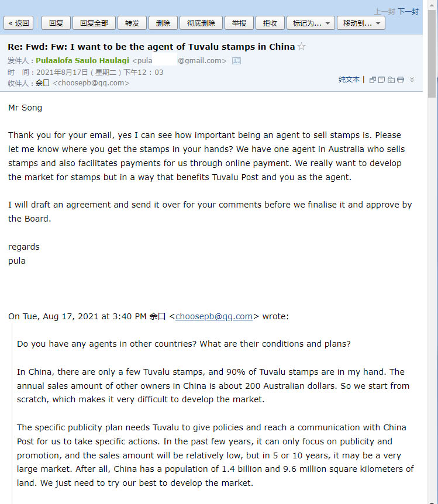Viewport: 438px width, 504px height.
Task: Expand more header options double chevron
Action: tap(412, 80)
